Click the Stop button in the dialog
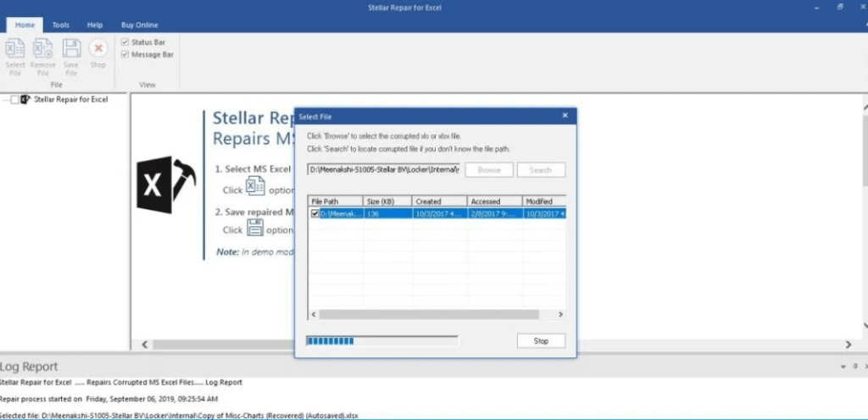Viewport: 868px width, 420px height. [541, 341]
